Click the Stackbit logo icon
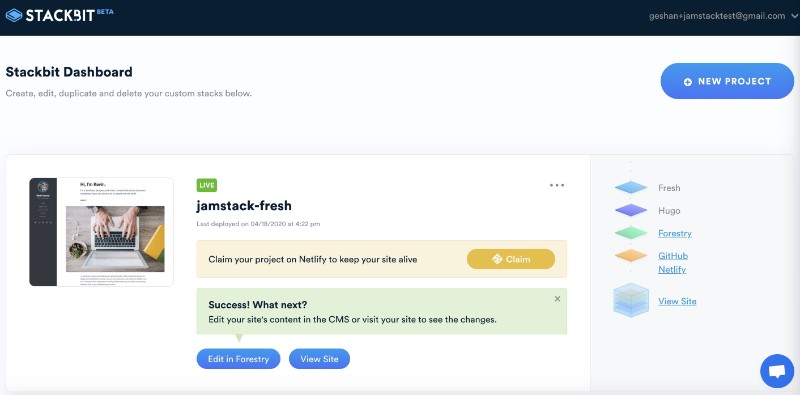The image size is (800, 395). click(x=14, y=15)
